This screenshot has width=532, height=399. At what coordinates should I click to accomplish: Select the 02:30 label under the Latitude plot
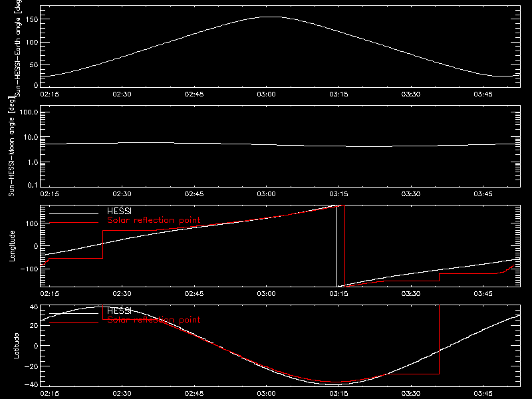(122, 393)
